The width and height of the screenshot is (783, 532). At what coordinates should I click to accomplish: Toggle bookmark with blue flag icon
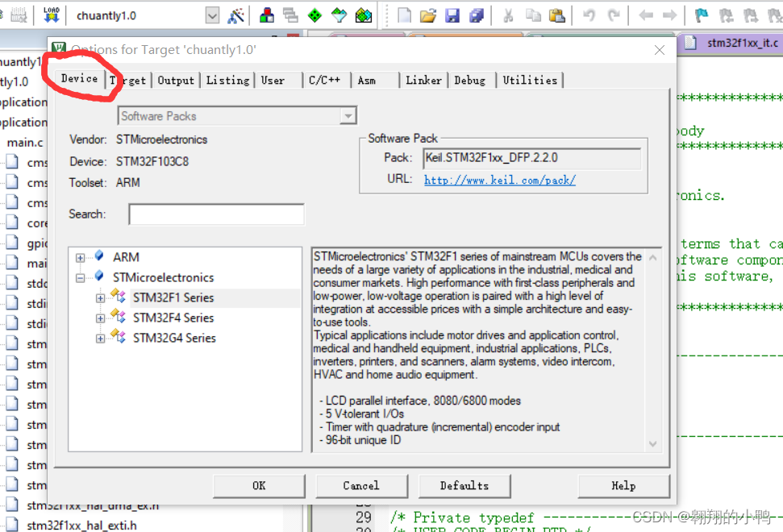coord(702,15)
